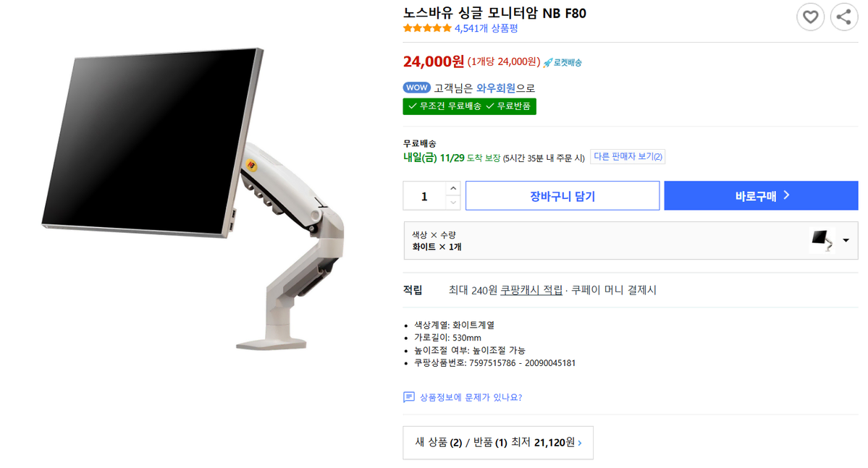Click the heart wishlist icon
868x468 pixels.
810,17
